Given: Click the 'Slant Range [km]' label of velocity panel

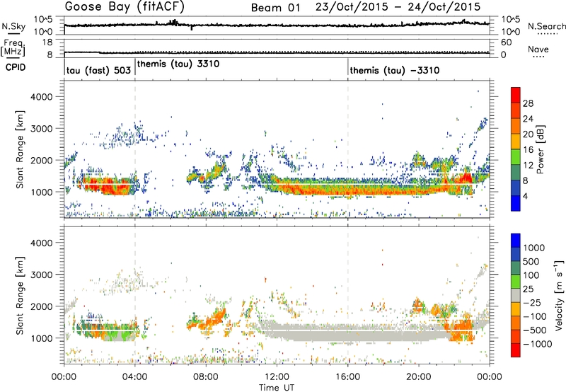Looking at the screenshot, I should (20, 296).
